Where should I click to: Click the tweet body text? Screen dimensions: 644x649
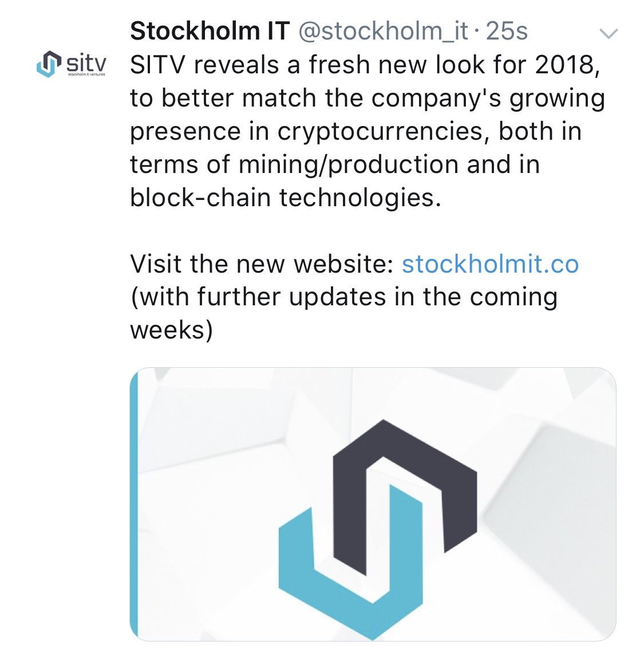343,132
